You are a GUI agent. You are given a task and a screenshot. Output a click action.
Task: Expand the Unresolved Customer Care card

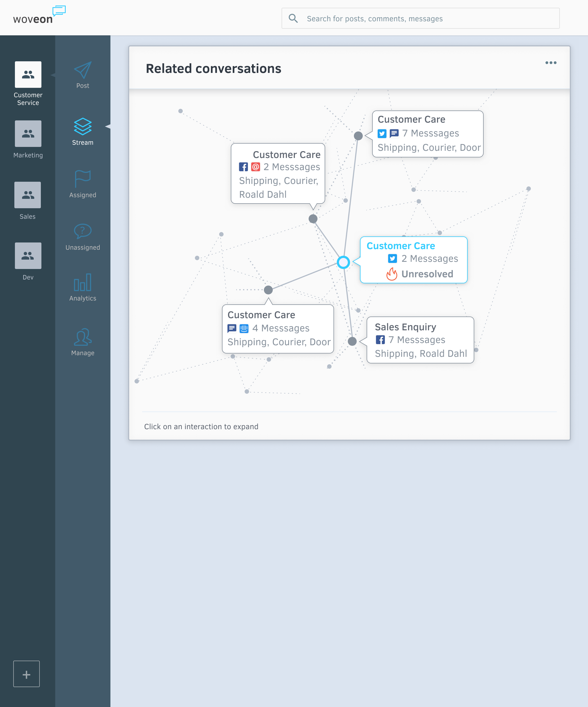tap(414, 260)
